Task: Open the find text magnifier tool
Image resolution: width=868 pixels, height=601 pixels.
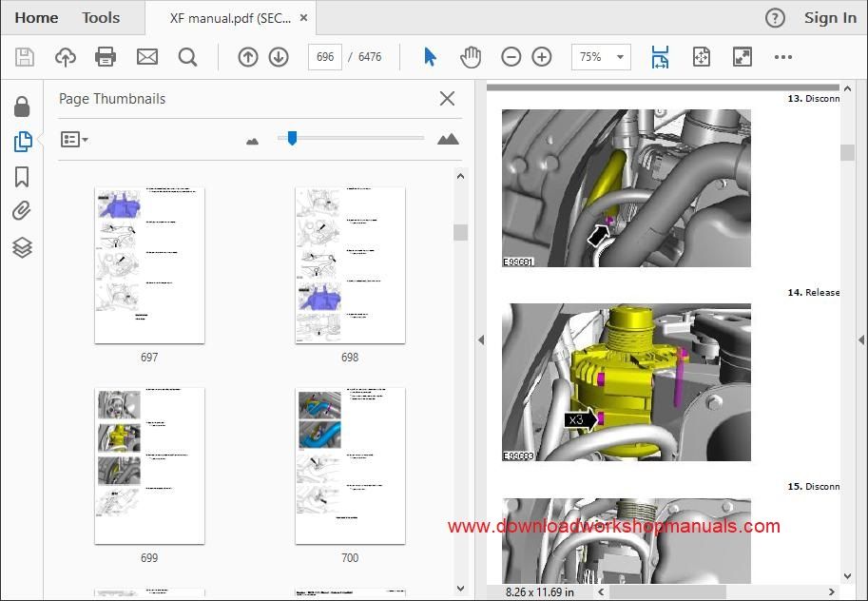Action: point(187,57)
